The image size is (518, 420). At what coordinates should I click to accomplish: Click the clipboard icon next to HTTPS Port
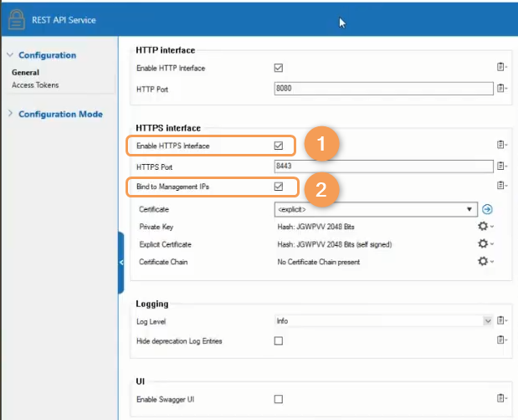point(500,166)
